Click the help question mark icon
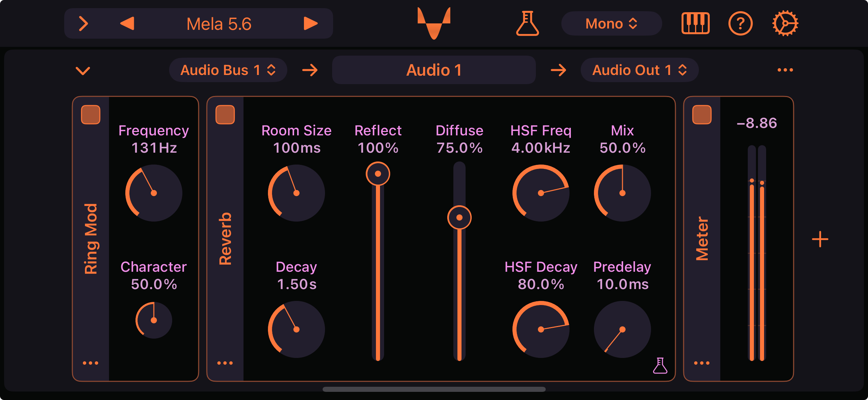 point(741,23)
